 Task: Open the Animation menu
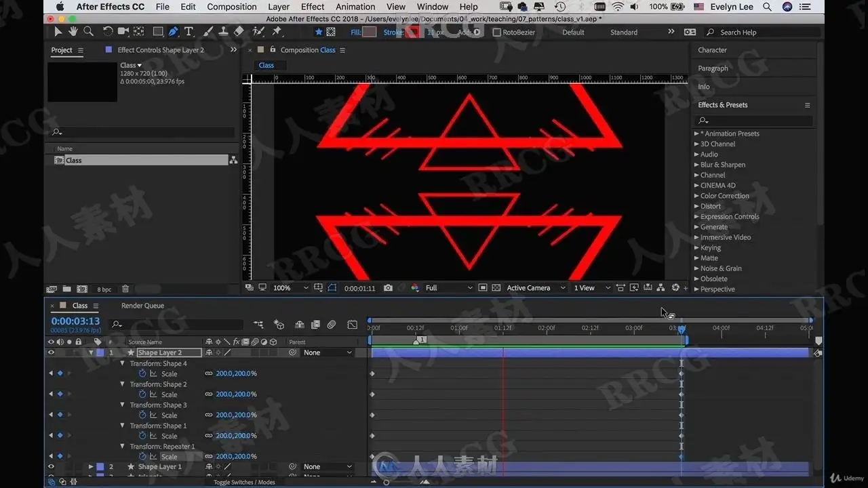[355, 7]
